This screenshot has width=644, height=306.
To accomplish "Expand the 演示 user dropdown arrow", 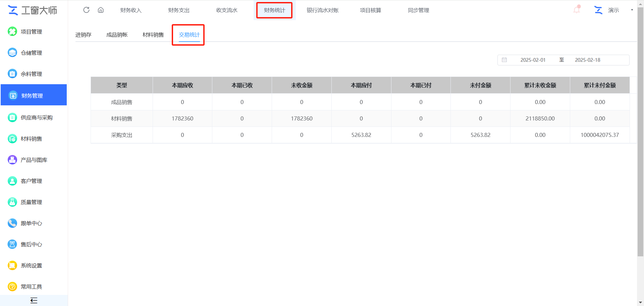I will pyautogui.click(x=632, y=10).
